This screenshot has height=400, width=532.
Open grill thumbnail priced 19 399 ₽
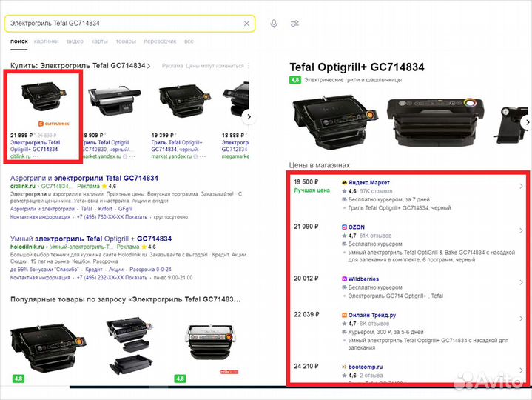pyautogui.click(x=185, y=101)
